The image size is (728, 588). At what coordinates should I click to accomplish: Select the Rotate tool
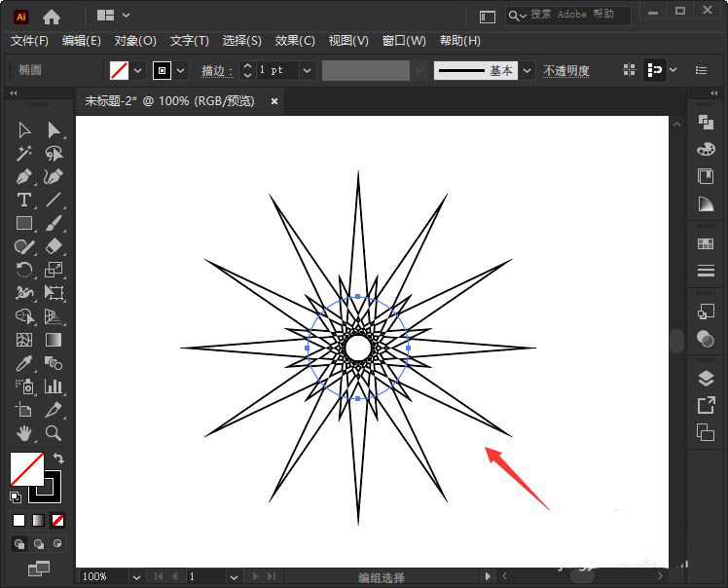(x=24, y=270)
